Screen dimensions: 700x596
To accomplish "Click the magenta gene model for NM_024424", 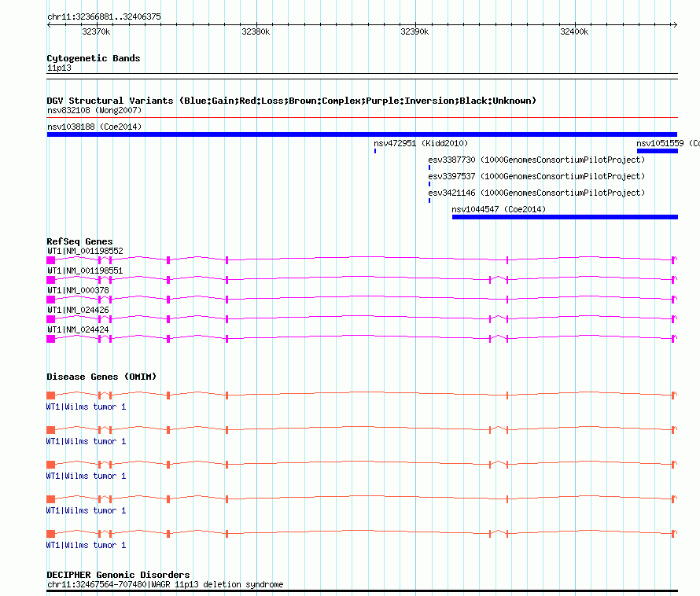I will [x=362, y=338].
